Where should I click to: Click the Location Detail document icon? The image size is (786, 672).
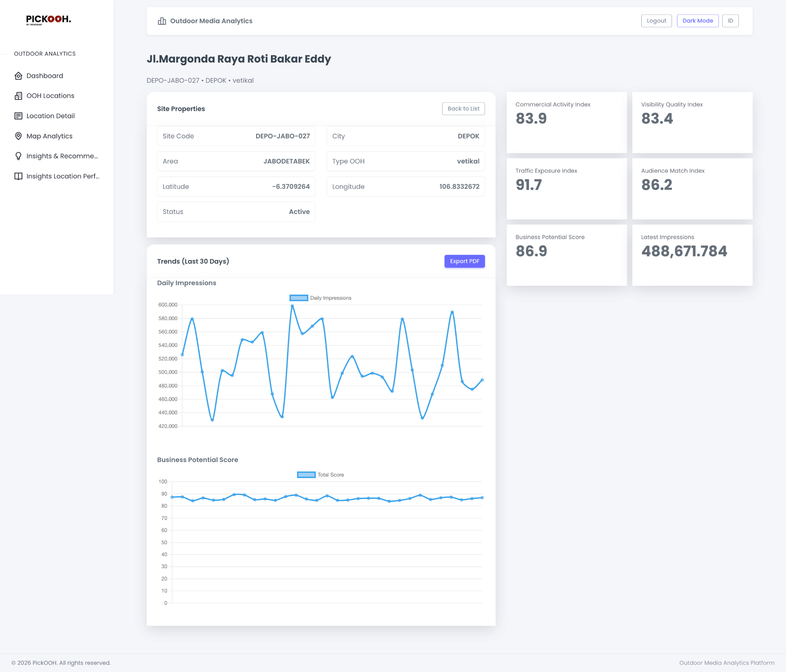(x=19, y=116)
